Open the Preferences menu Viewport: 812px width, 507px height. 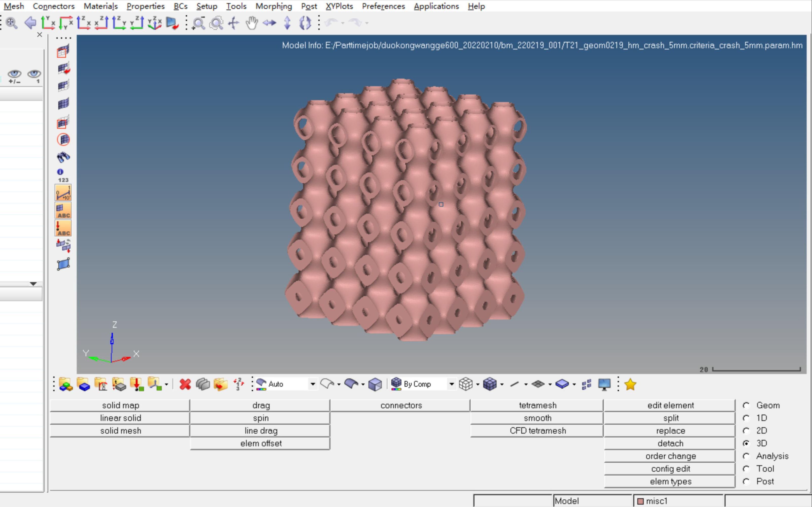(x=383, y=6)
